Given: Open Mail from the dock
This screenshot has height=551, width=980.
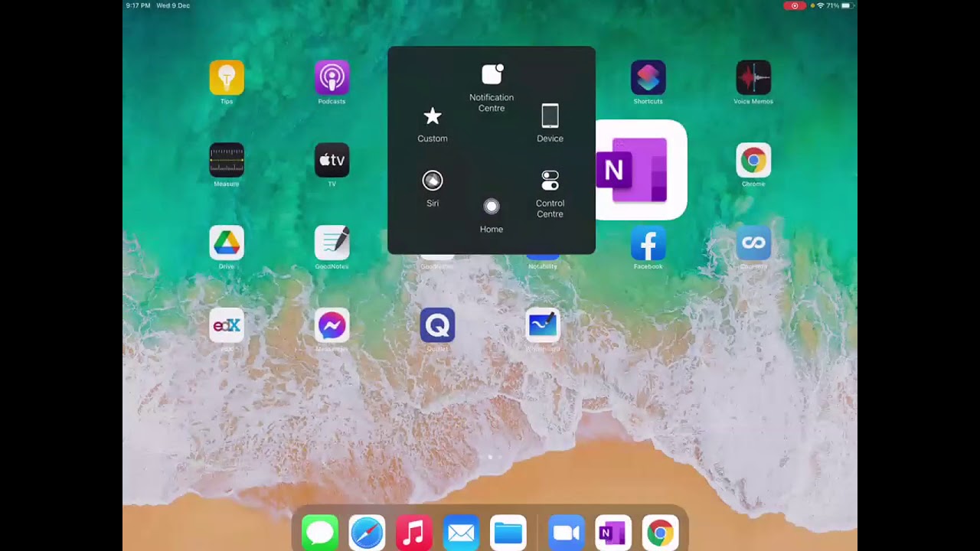Looking at the screenshot, I should 461,533.
